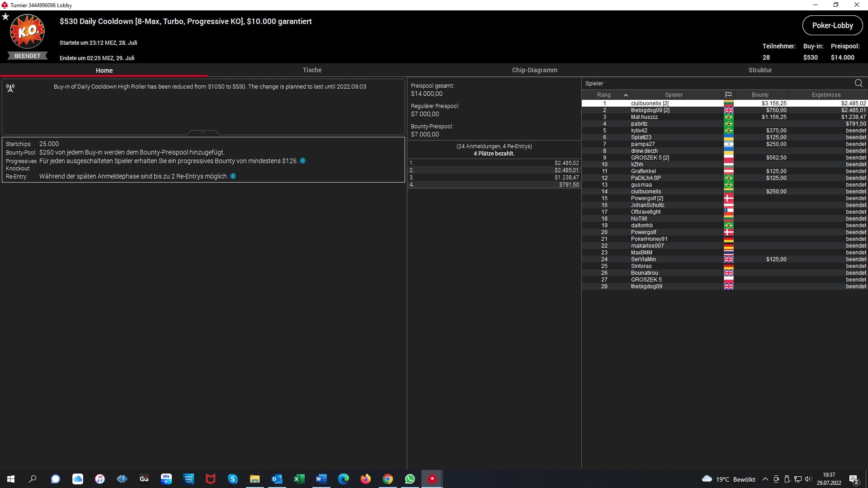Open WhatsApp from the taskbar
This screenshot has height=488, width=868.
[x=410, y=479]
